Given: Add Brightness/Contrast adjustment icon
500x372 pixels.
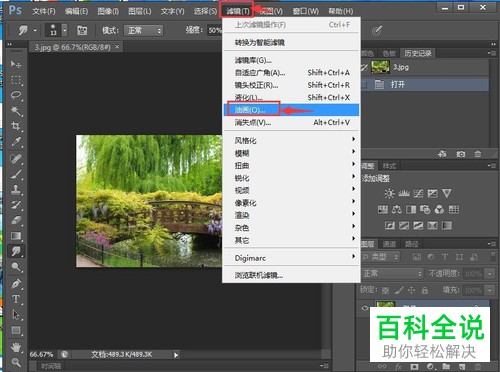Looking at the screenshot, I should (x=389, y=193).
